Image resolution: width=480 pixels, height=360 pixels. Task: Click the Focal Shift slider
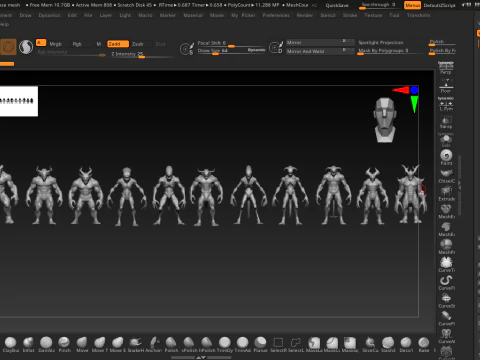pos(230,43)
